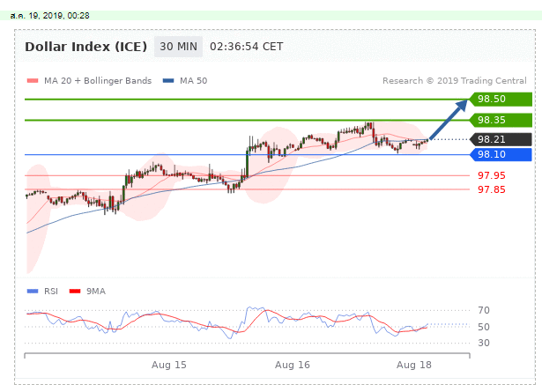Click the Research © 2019 Trading Central text

coord(455,81)
